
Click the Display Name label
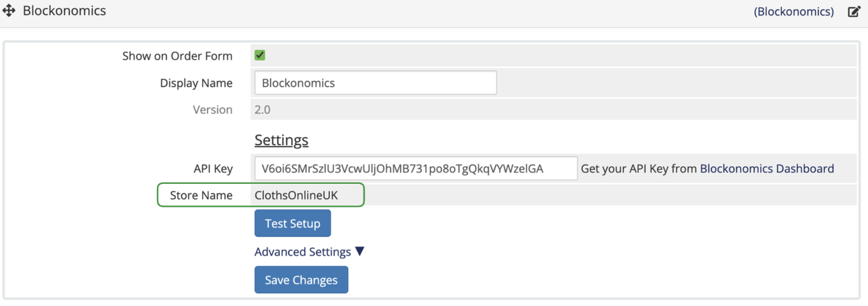pos(196,83)
